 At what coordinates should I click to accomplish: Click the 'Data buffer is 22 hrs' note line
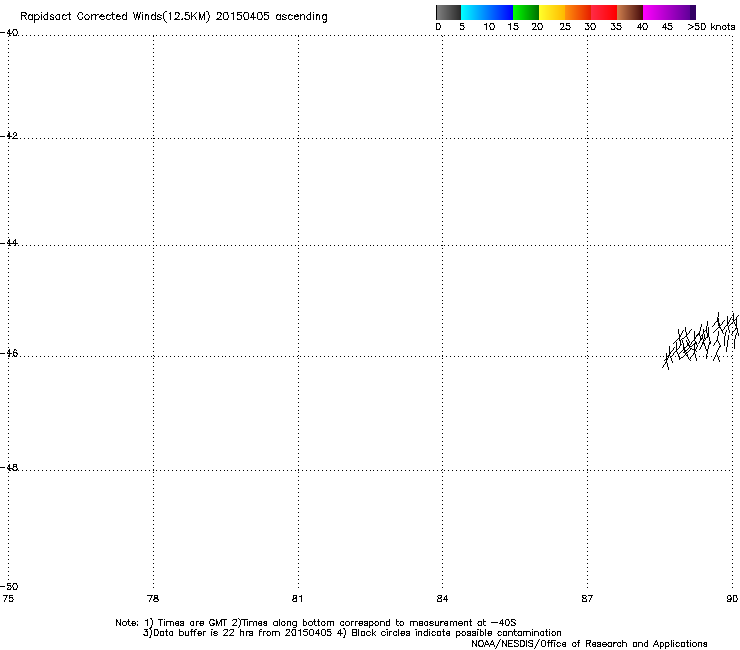coord(352,633)
